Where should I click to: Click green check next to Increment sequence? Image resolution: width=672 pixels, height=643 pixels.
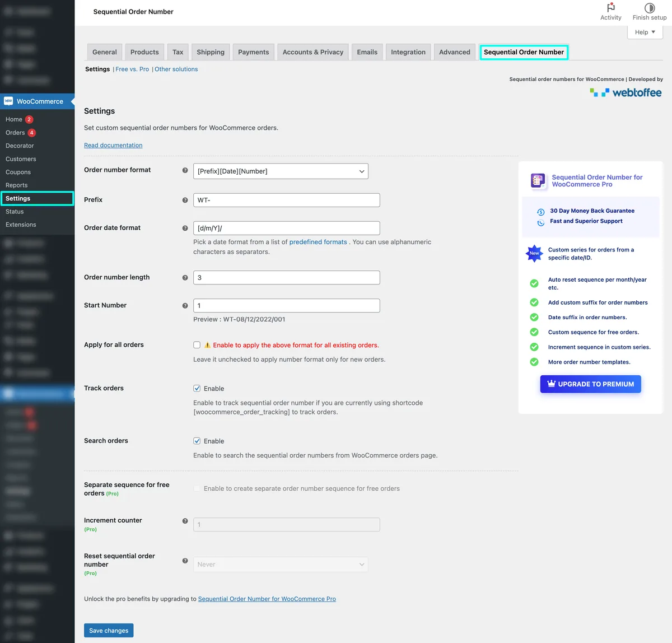[x=534, y=347]
